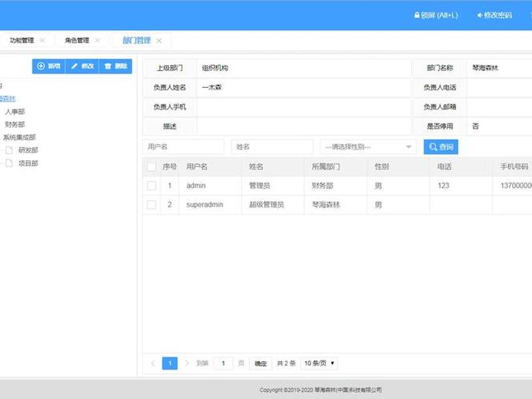Click the empty 描述 description field
The width and height of the screenshot is (532, 399).
(x=304, y=126)
